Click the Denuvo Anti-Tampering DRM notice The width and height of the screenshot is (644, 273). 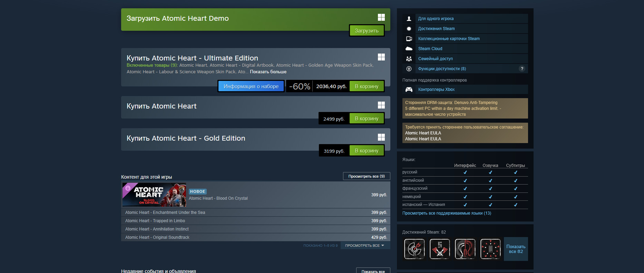point(465,108)
